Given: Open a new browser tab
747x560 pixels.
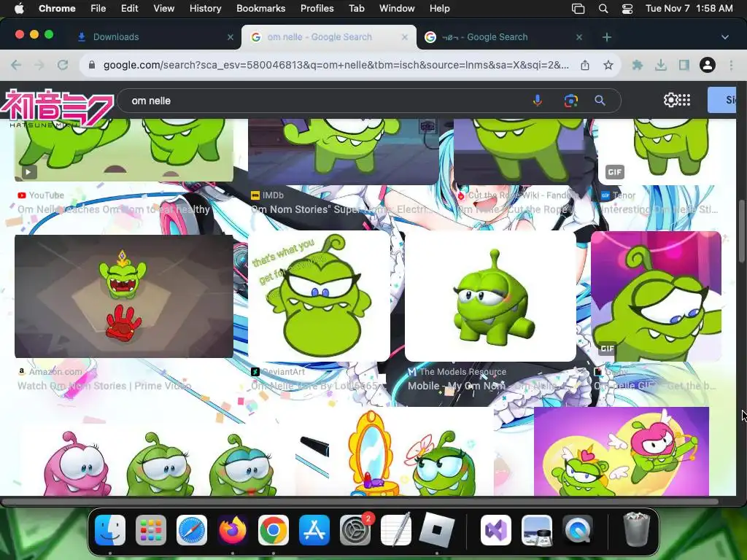Looking at the screenshot, I should pyautogui.click(x=607, y=37).
